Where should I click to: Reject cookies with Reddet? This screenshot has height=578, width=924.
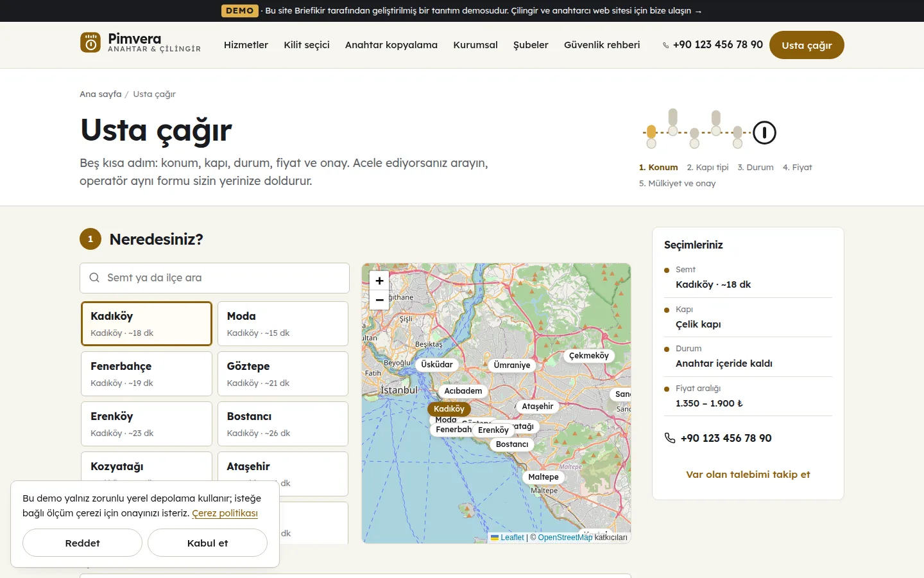(82, 543)
